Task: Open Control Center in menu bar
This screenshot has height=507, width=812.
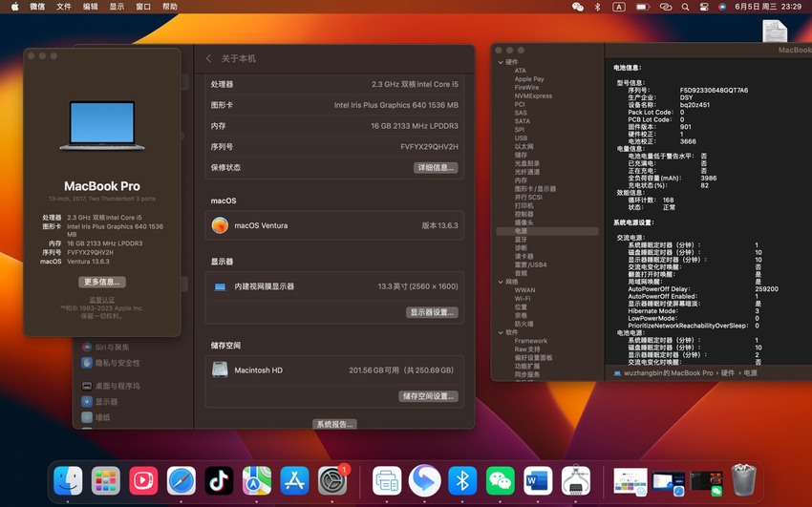Action: click(704, 7)
